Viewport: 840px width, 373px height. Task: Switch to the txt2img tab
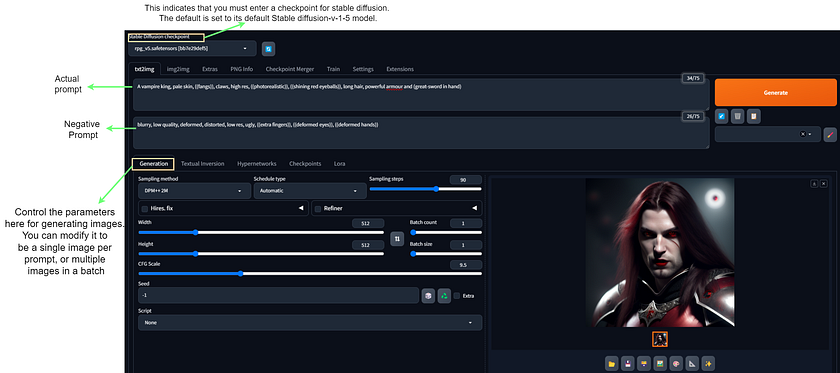(x=145, y=69)
